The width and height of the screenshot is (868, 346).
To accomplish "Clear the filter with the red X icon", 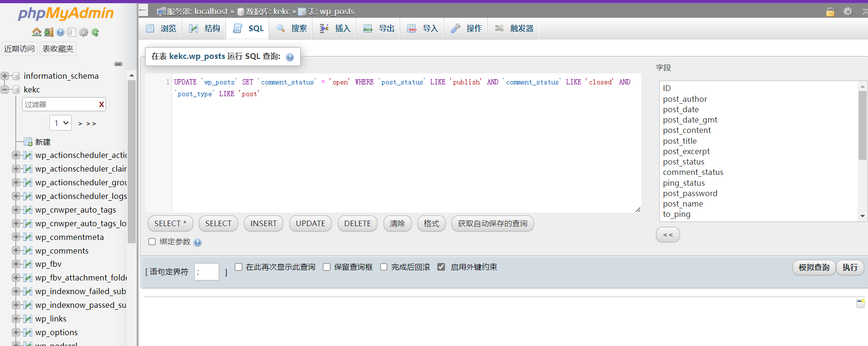I will [x=101, y=105].
